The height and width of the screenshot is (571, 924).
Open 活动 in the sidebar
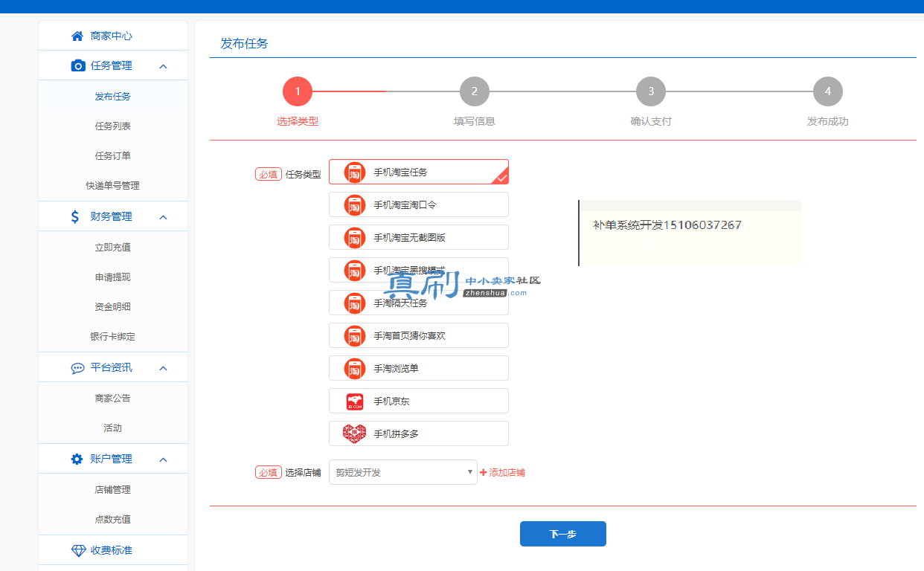pos(113,428)
